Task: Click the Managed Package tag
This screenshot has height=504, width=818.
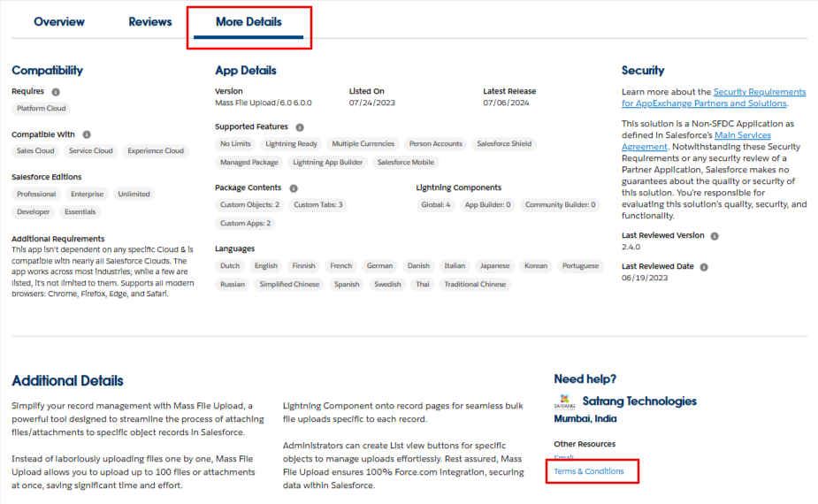Action: pyautogui.click(x=248, y=163)
